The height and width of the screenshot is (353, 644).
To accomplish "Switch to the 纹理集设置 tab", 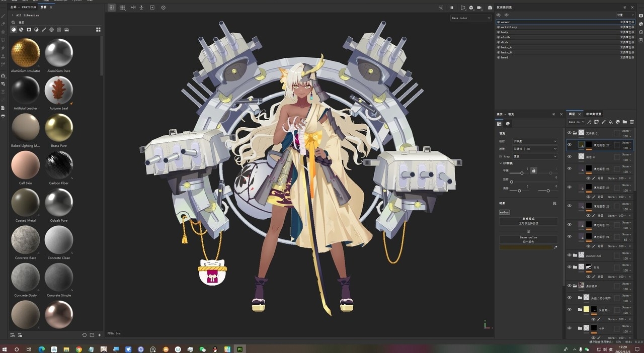I will (x=594, y=114).
